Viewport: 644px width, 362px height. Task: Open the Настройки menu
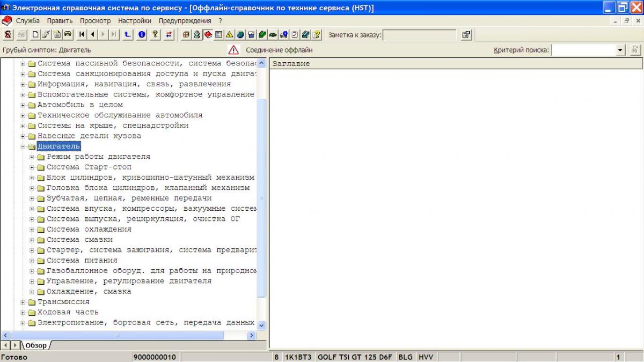point(134,21)
